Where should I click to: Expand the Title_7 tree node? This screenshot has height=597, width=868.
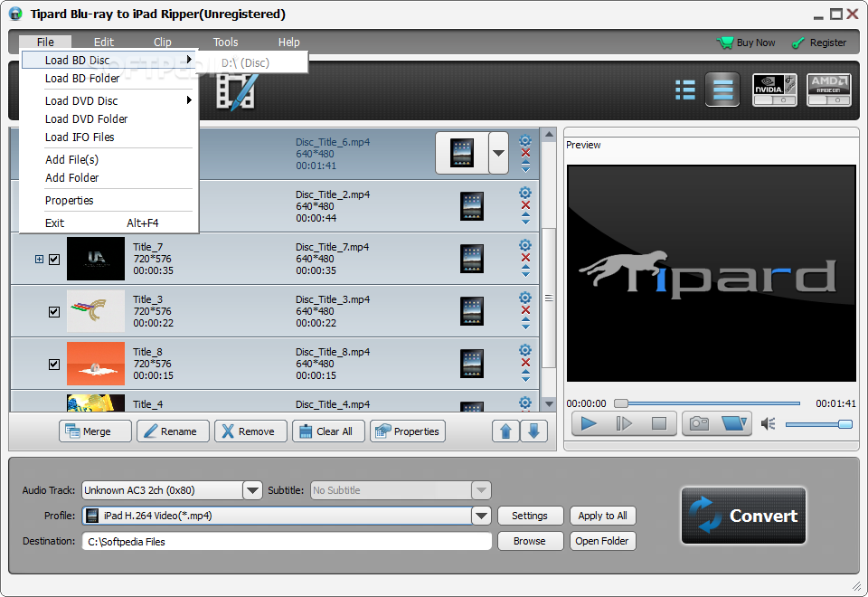point(39,260)
